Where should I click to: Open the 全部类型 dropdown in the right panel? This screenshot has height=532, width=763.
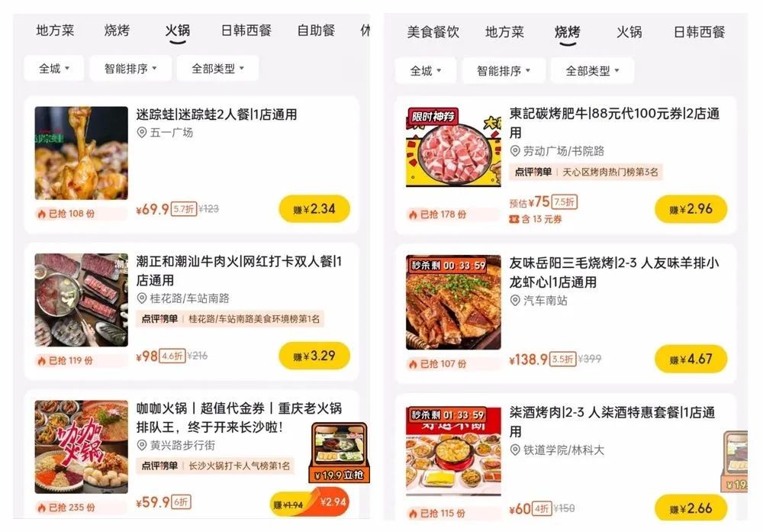(x=592, y=71)
